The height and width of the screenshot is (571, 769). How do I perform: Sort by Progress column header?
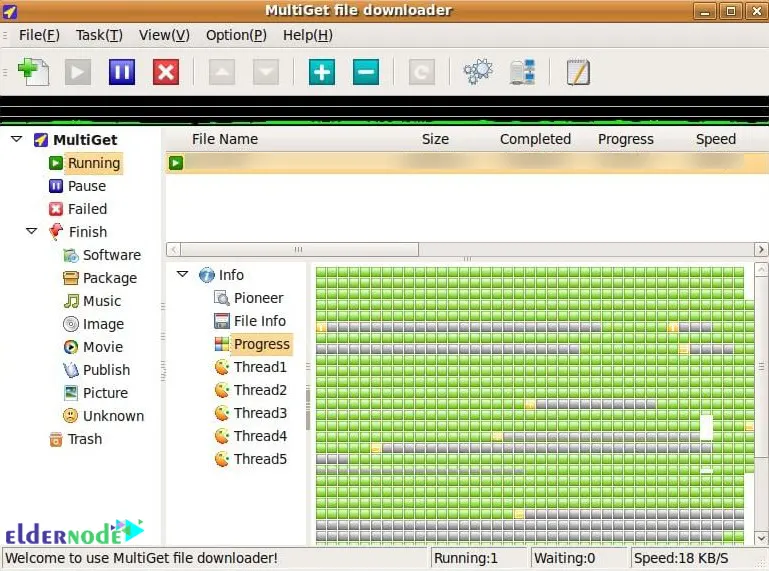click(x=625, y=139)
